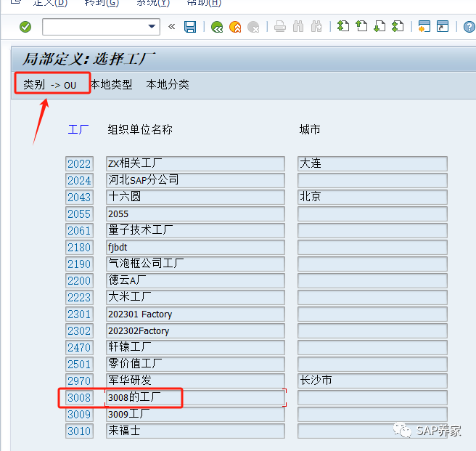Click the name field 轩辕工厂
Image resolution: width=476 pixels, height=451 pixels.
coord(195,348)
